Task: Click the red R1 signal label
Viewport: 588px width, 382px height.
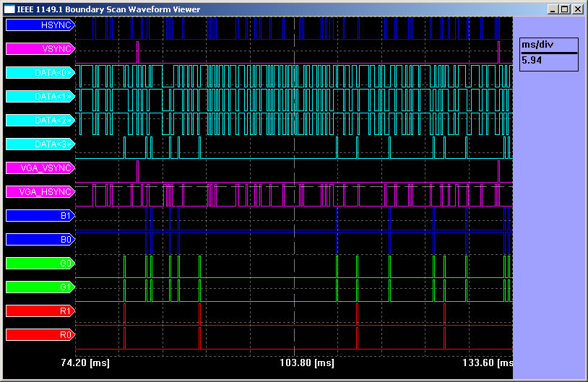Action: 40,311
